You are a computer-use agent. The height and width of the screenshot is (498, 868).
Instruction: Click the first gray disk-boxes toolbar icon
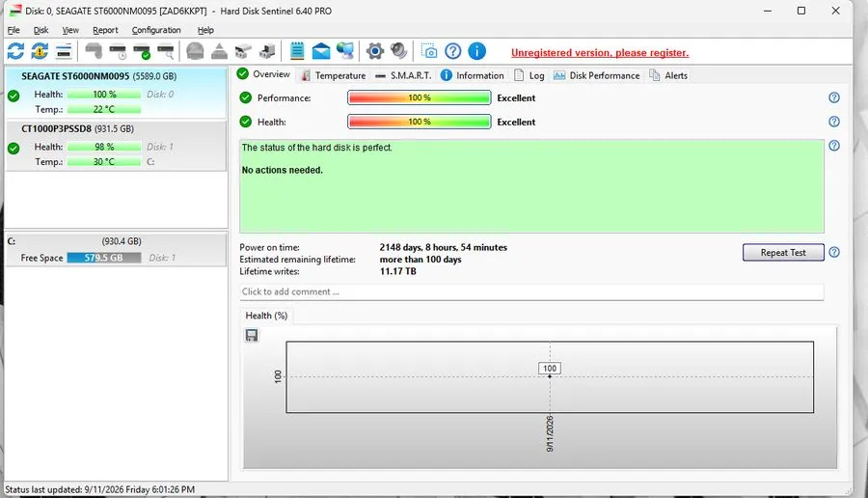[x=243, y=51]
